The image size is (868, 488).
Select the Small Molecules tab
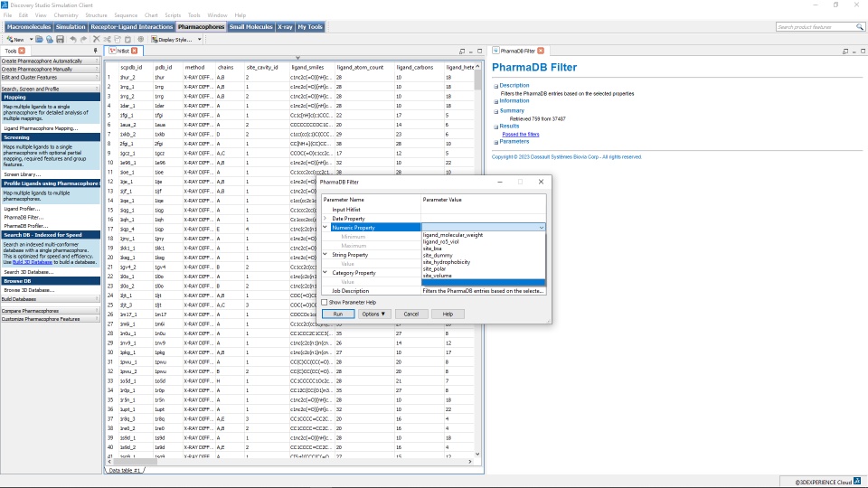tap(250, 26)
